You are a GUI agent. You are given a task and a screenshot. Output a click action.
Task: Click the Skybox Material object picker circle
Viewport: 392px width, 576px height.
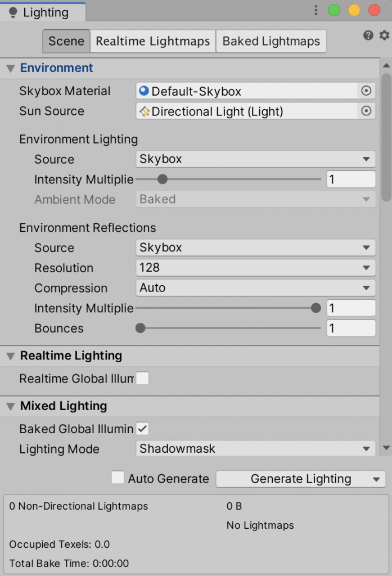point(366,91)
